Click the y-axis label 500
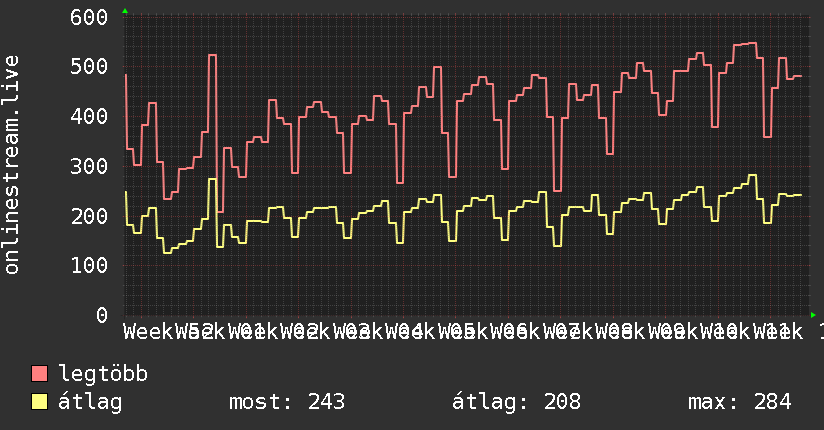This screenshot has height=430, width=824. (89, 66)
